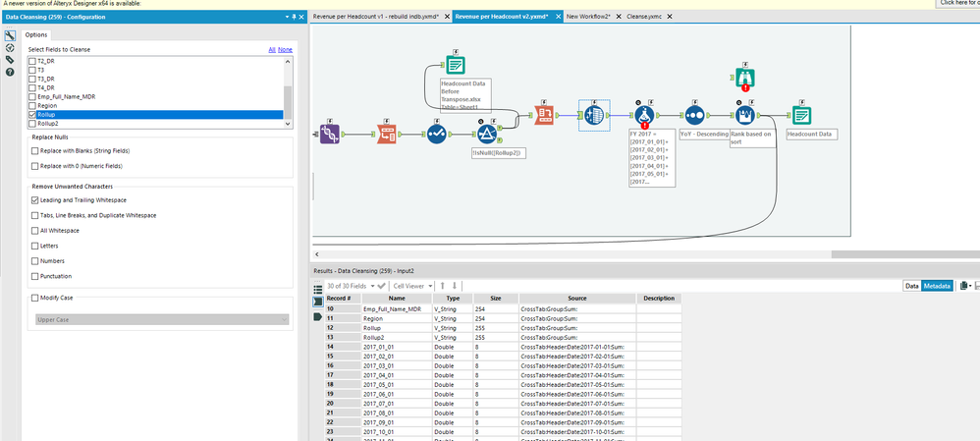Enable Replace with 0 (Numeric Fields)
The image size is (980, 441).
[x=34, y=166]
